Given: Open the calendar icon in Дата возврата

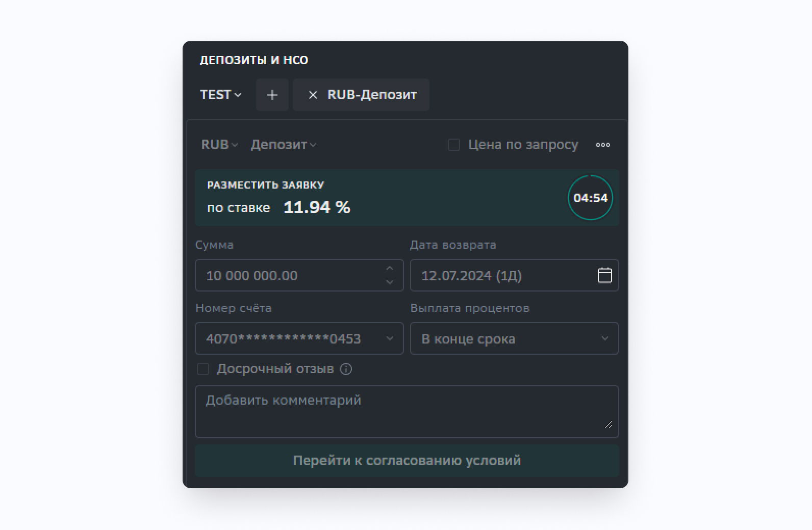Looking at the screenshot, I should [x=605, y=275].
